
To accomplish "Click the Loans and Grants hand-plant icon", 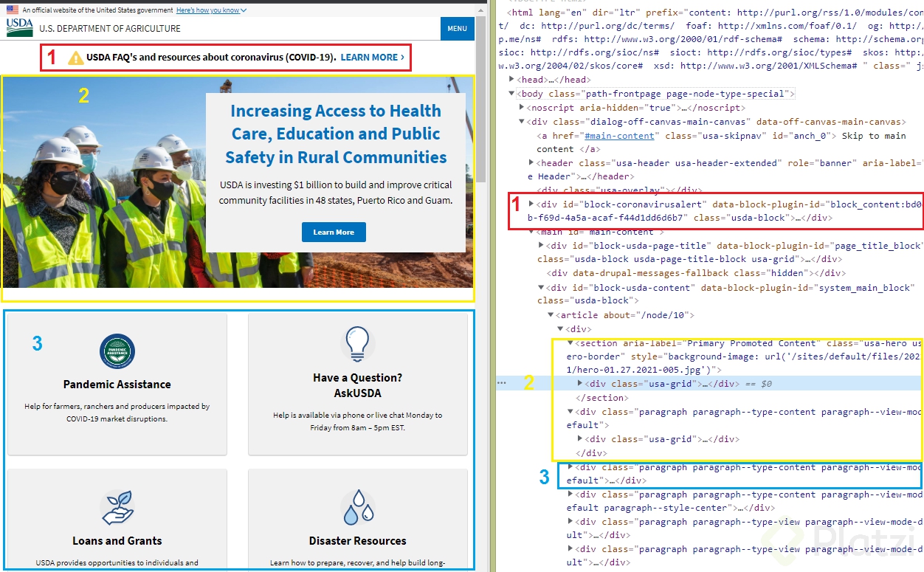I will coord(117,508).
